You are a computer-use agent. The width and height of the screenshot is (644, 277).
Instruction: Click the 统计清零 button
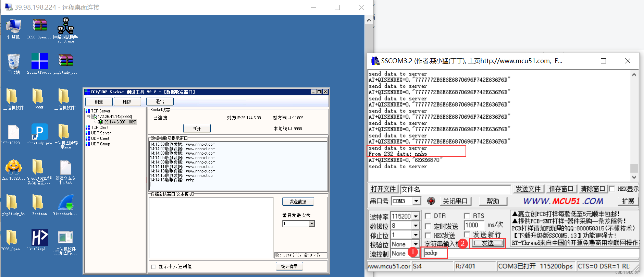point(289,266)
